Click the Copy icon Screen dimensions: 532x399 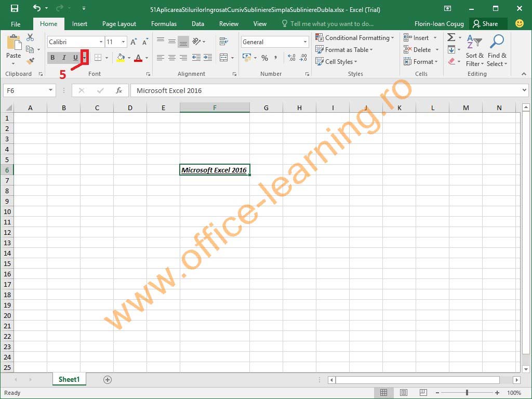point(30,49)
